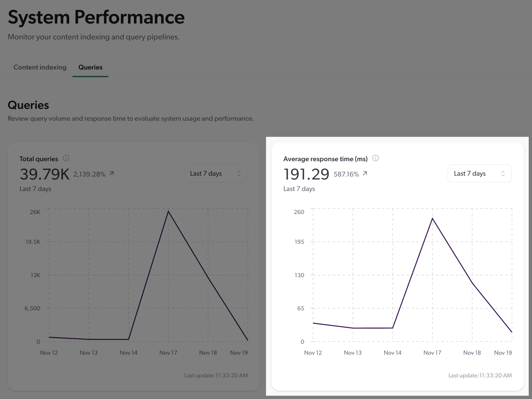
Task: Click the trend arrow next to 2,139.28%
Action: [111, 173]
